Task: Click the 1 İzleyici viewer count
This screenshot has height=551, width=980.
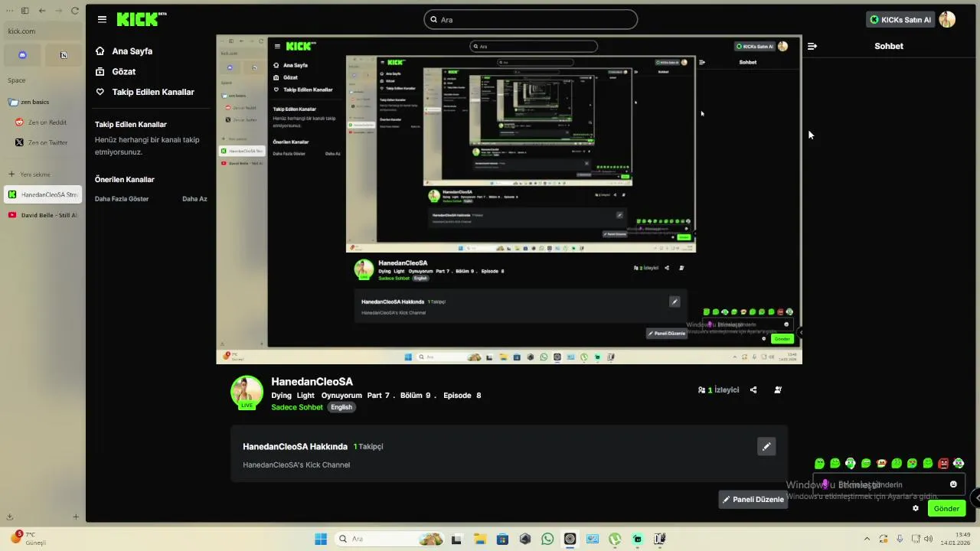Action: 718,390
